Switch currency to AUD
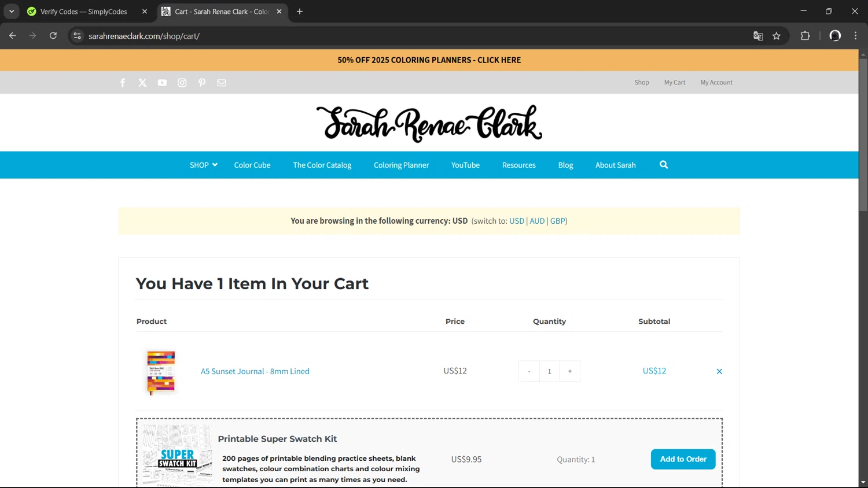Screen dimensions: 868x488 [x=537, y=221]
